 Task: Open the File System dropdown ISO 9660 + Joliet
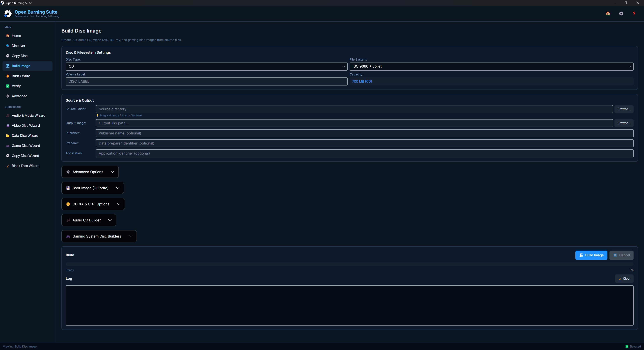[491, 66]
